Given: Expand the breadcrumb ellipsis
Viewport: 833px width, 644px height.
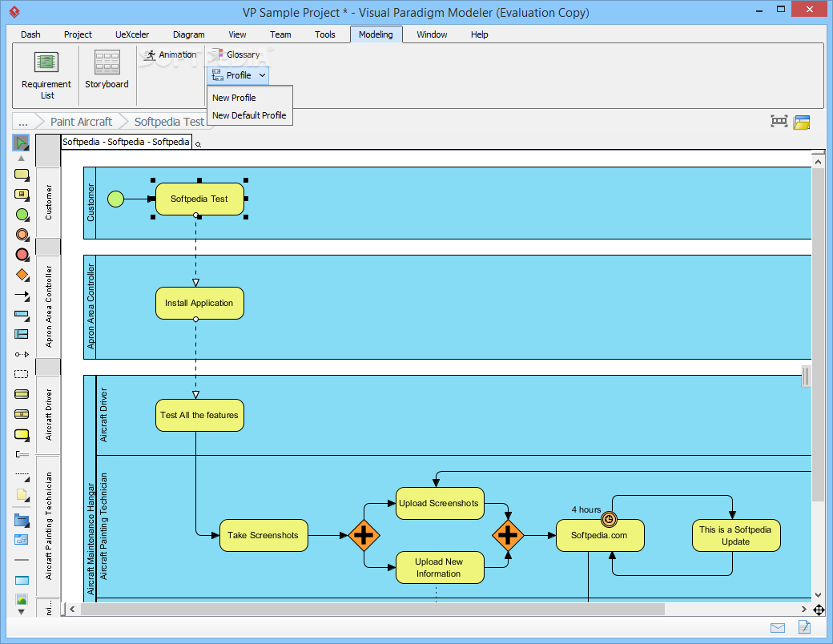Looking at the screenshot, I should (x=23, y=123).
